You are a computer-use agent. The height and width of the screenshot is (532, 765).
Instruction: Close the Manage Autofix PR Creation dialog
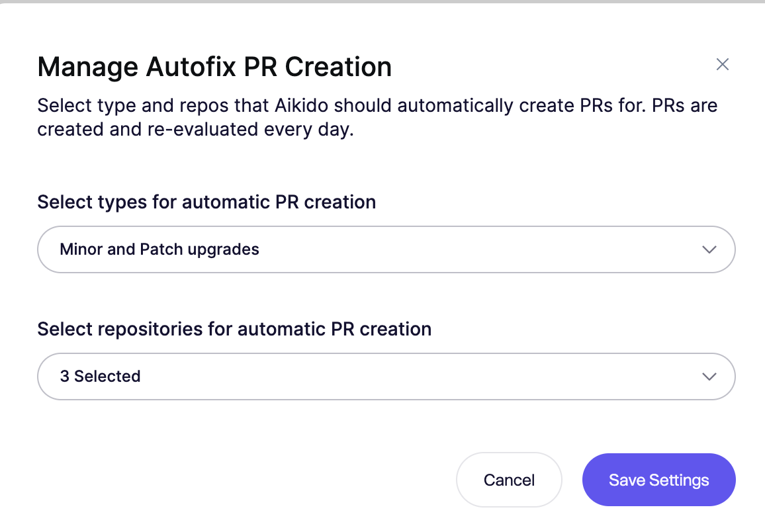click(x=722, y=64)
